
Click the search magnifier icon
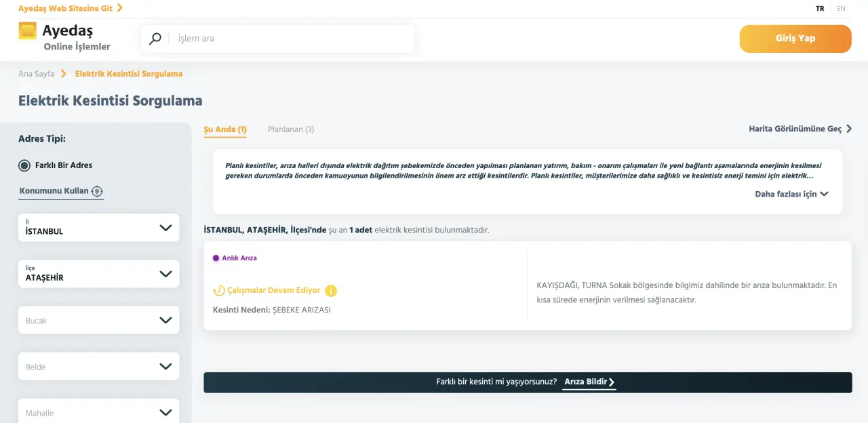[x=155, y=39]
